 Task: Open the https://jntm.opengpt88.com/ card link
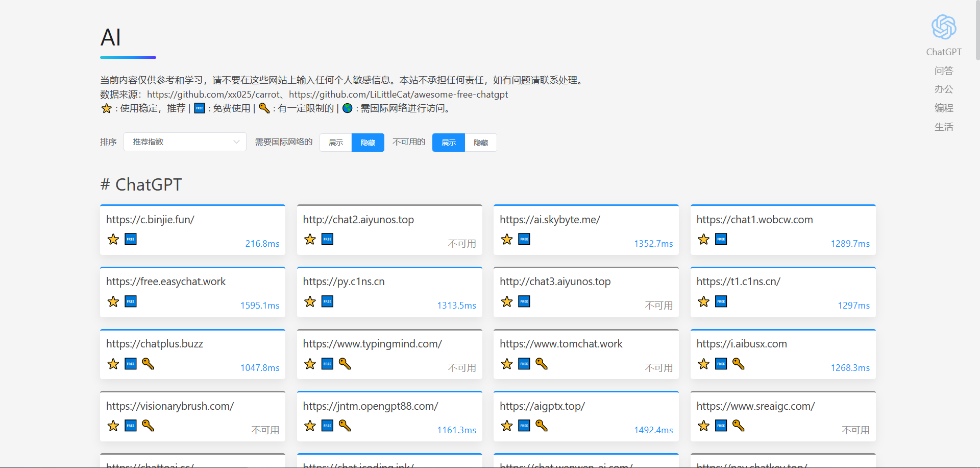tap(371, 406)
